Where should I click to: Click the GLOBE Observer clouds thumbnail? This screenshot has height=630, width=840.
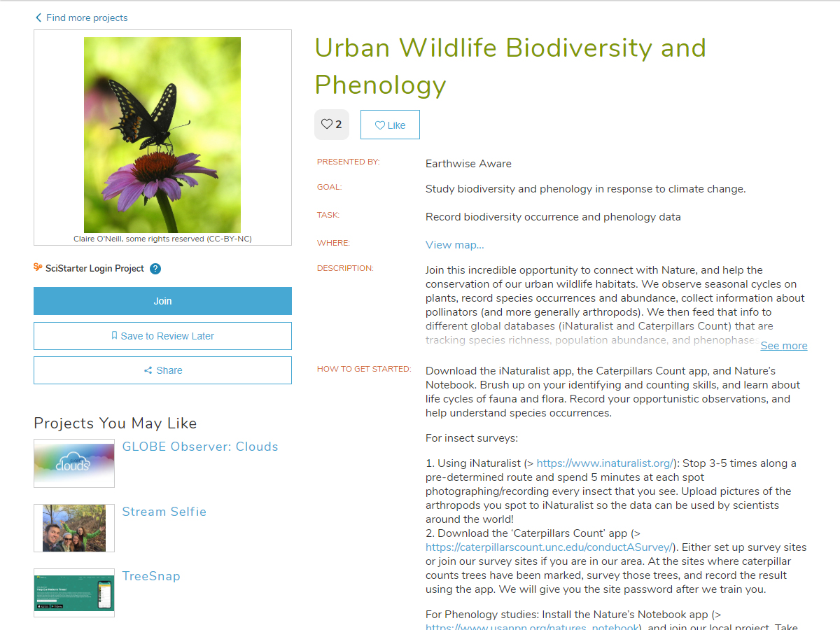tap(74, 463)
